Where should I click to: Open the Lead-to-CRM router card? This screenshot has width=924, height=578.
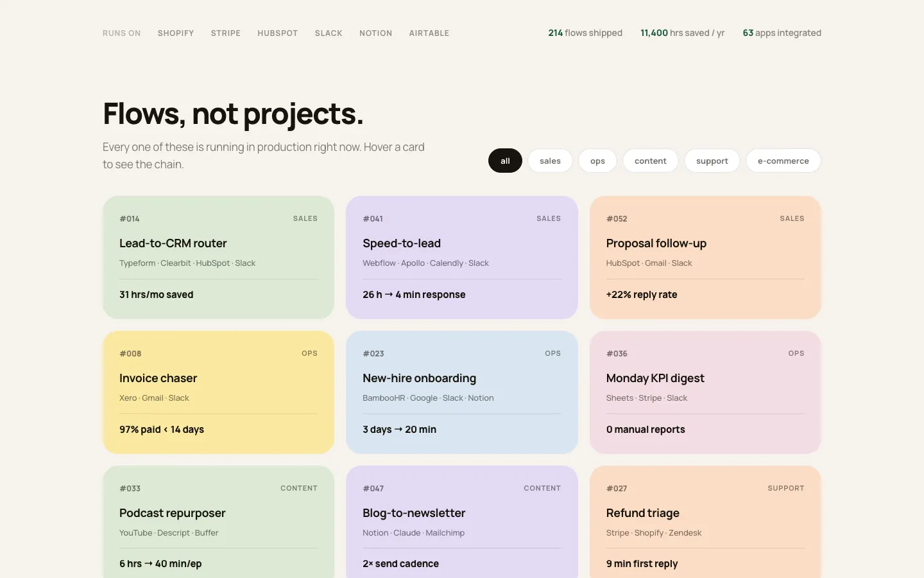pos(218,258)
